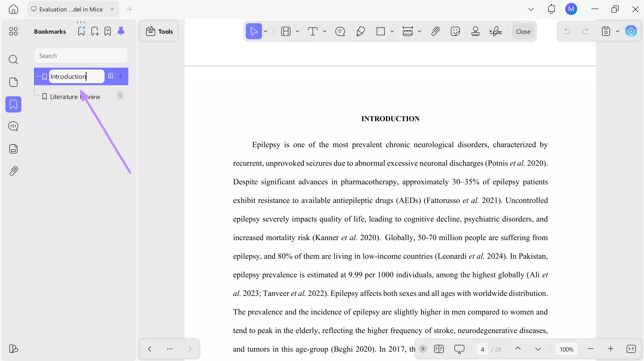The height and width of the screenshot is (361, 644).
Task: Open the ellipsis navigation options
Action: (170, 349)
